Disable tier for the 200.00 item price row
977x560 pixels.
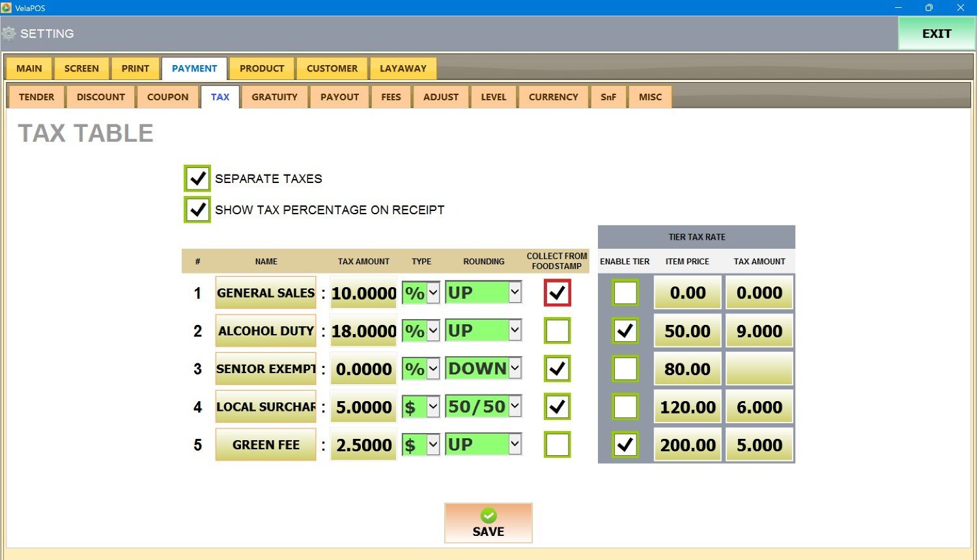click(x=625, y=445)
